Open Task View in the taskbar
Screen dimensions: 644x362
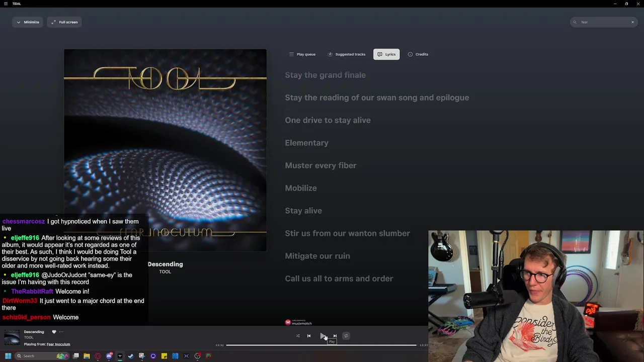pos(76,356)
